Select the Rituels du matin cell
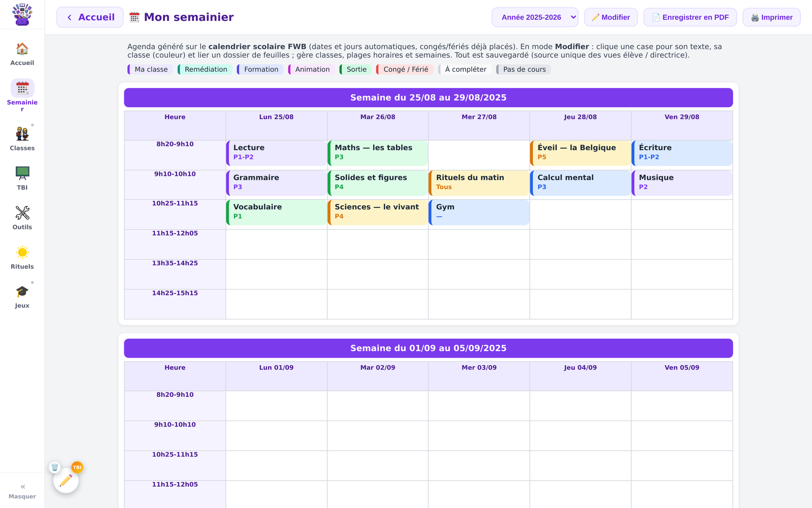812x508 pixels. pyautogui.click(x=479, y=183)
